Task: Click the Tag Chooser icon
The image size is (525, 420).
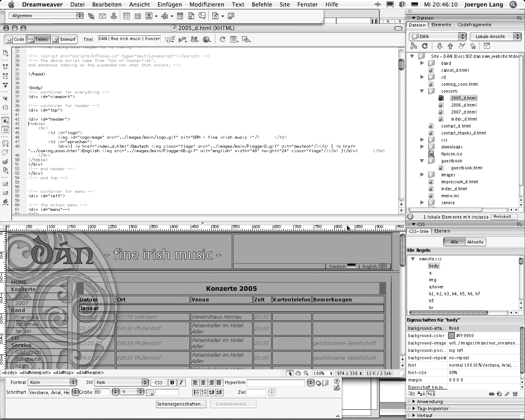Action: tap(231, 16)
